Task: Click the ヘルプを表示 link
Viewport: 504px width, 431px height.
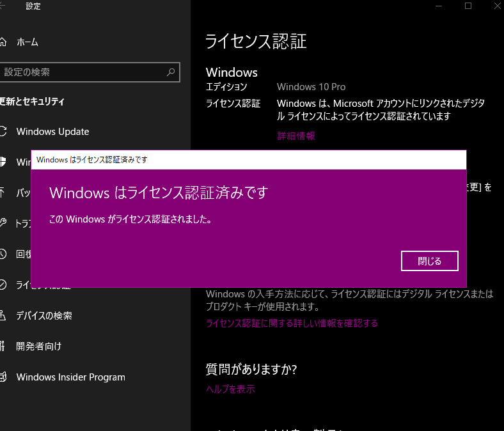Action: click(x=230, y=389)
